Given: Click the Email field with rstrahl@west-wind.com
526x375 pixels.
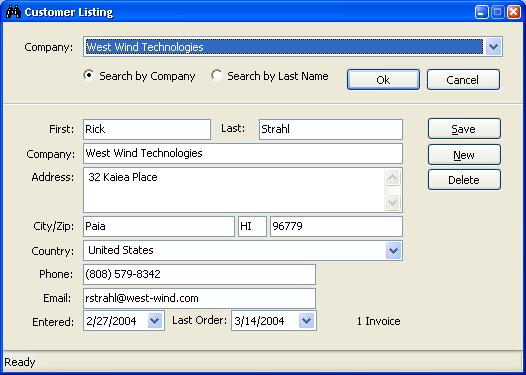Looking at the screenshot, I should [199, 298].
